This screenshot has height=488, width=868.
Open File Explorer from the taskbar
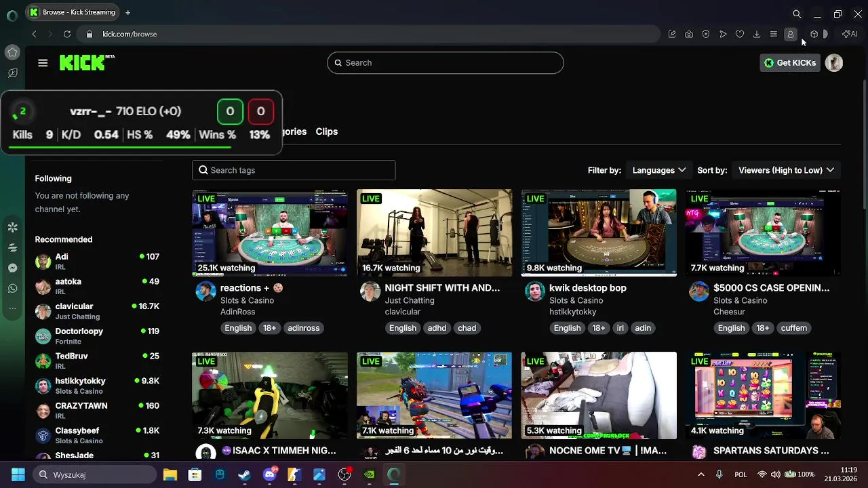(x=170, y=474)
